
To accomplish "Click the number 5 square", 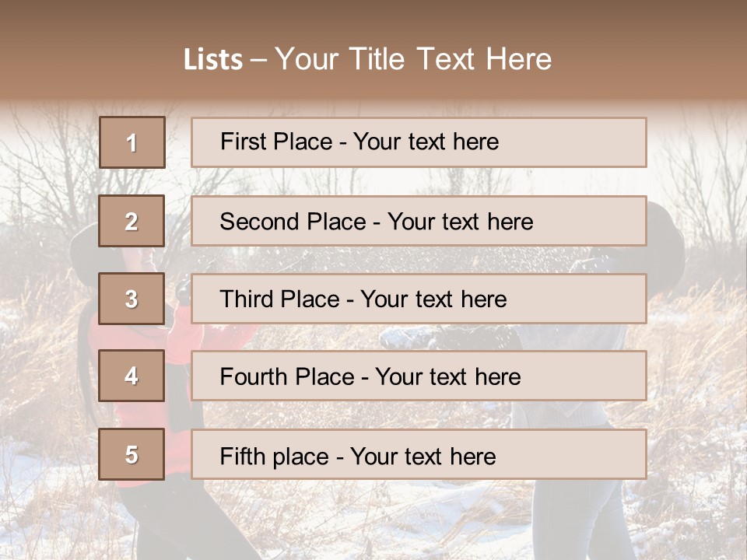I will click(x=132, y=454).
